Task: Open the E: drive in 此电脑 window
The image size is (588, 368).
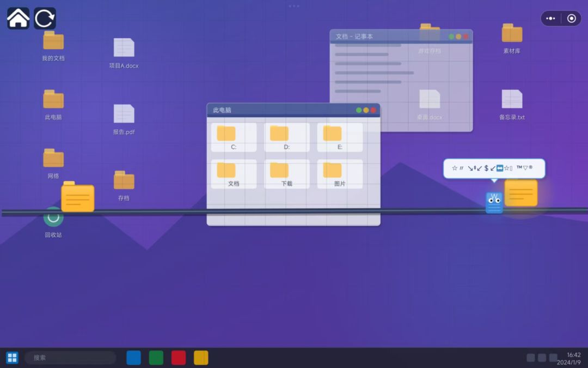Action: pyautogui.click(x=340, y=137)
